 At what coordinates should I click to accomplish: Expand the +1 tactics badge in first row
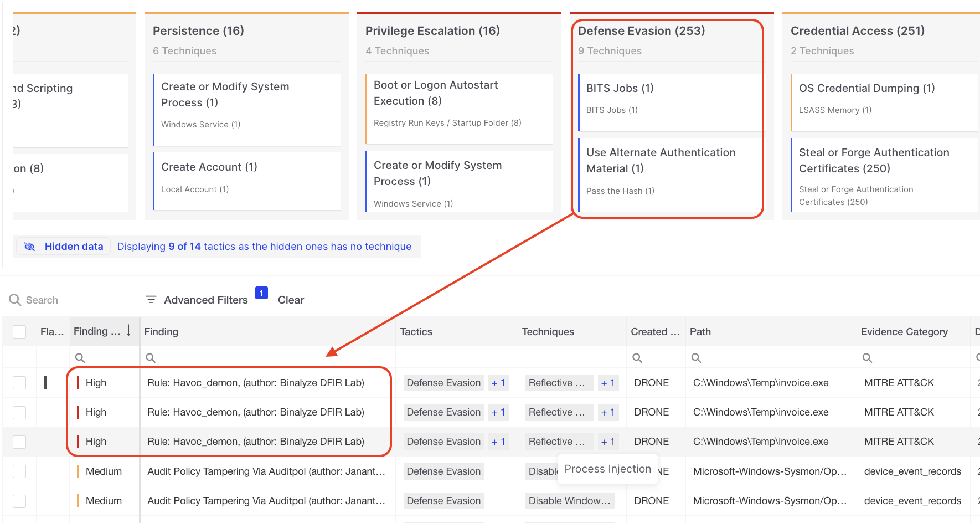point(498,383)
